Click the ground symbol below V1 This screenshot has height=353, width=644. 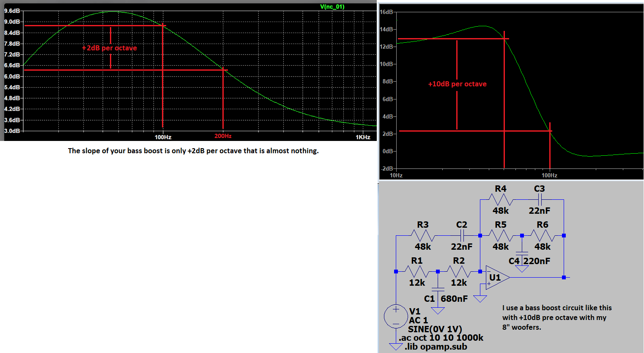pos(396,347)
